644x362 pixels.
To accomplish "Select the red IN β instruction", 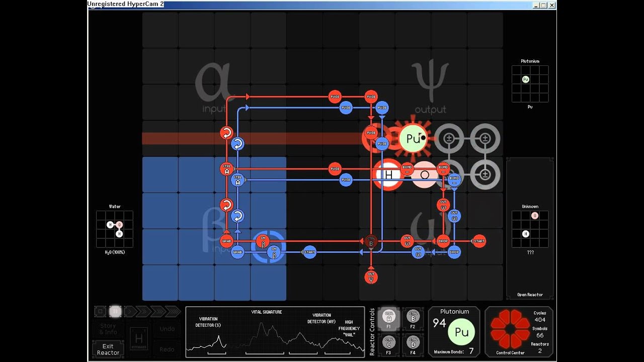I will (x=263, y=241).
